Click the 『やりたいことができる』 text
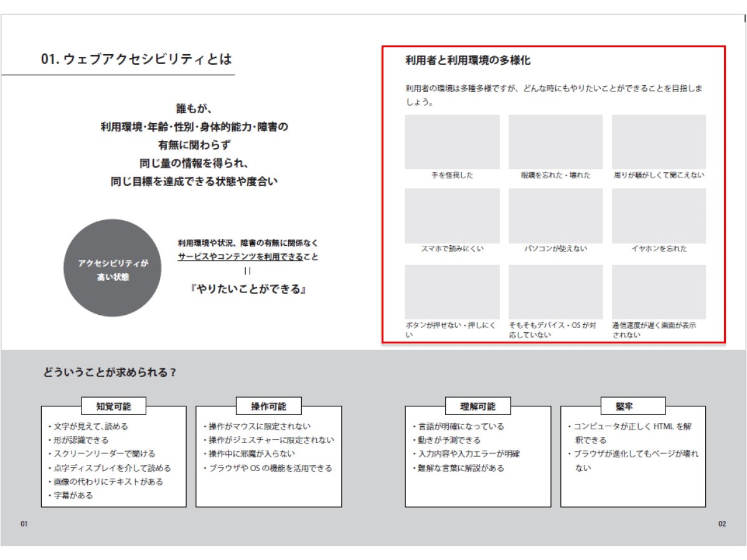Viewport: 747px width, 560px height. tap(248, 289)
